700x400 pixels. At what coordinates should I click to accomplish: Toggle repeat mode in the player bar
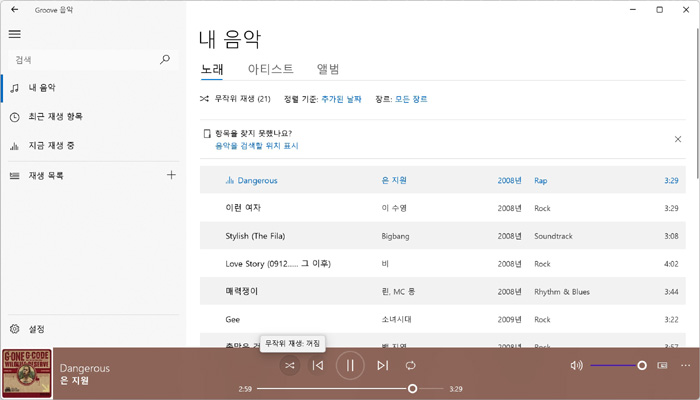(x=411, y=366)
